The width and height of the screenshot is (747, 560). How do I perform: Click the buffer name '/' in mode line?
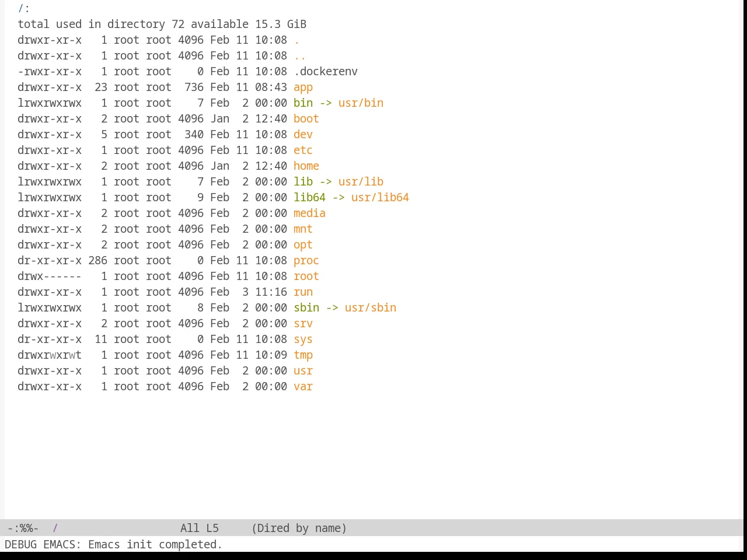point(55,528)
